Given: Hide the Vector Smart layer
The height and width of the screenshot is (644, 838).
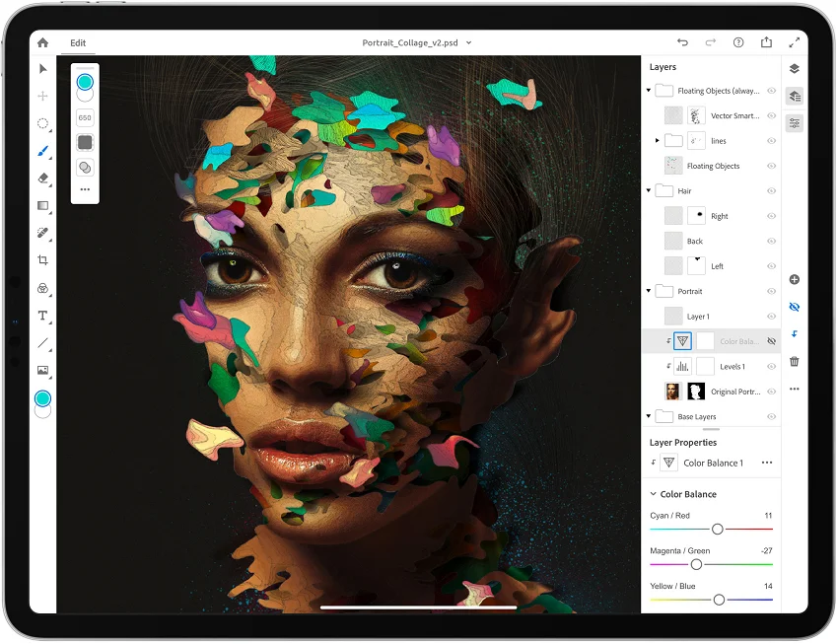Looking at the screenshot, I should 771,115.
